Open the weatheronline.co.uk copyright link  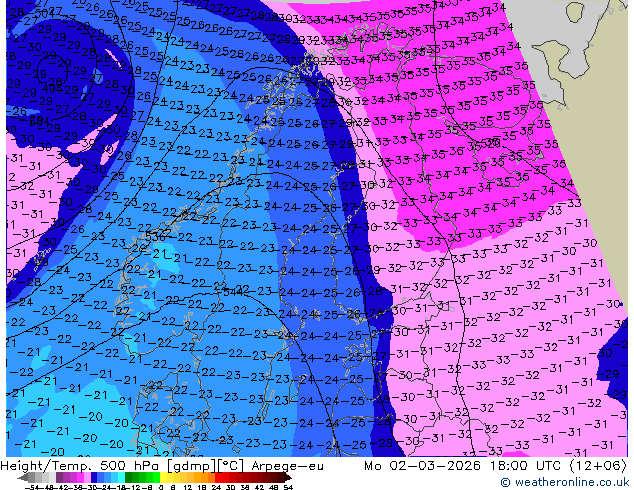(564, 482)
